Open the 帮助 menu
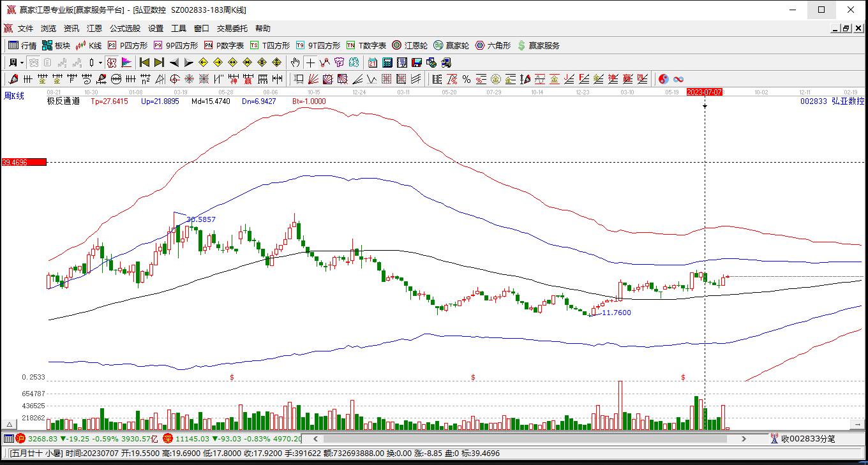This screenshot has height=465, width=868. [263, 29]
